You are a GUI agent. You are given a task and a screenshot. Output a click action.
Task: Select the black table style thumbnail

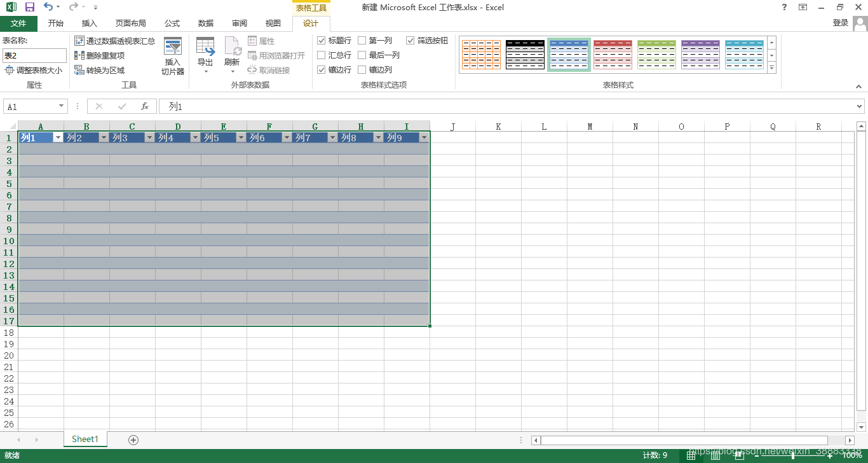pyautogui.click(x=525, y=55)
